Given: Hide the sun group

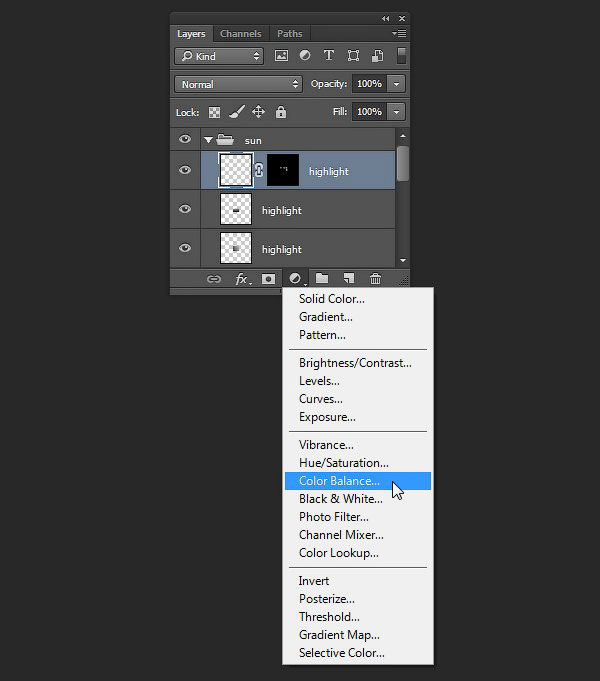Looking at the screenshot, I should (x=185, y=139).
